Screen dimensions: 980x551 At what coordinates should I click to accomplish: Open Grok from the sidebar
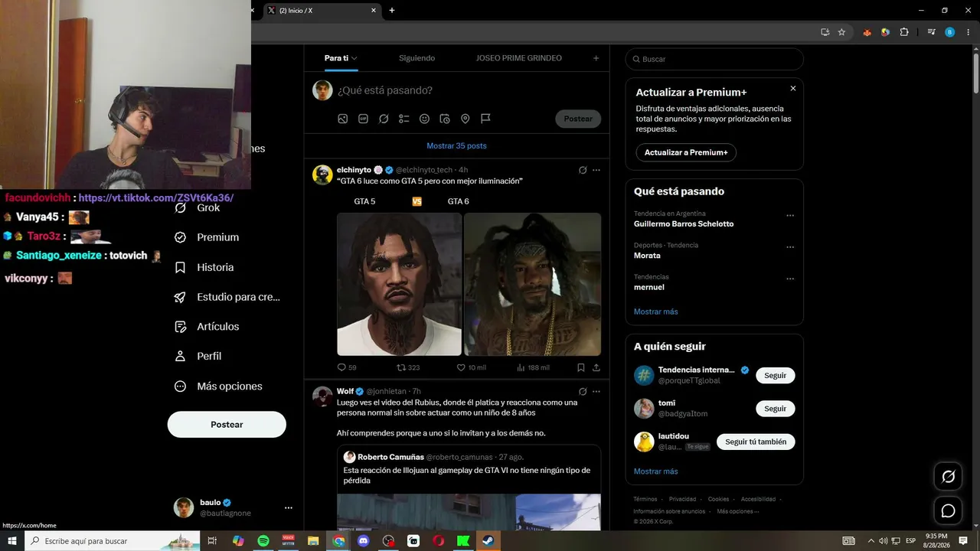coord(198,208)
